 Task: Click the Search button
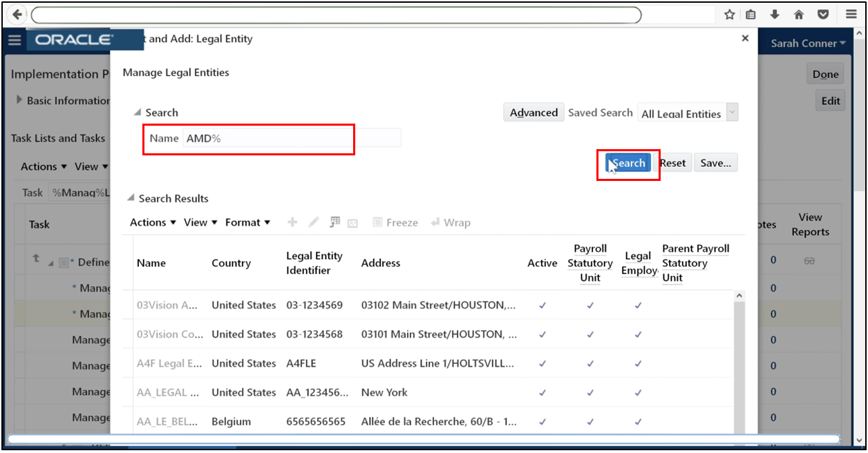[x=628, y=162]
